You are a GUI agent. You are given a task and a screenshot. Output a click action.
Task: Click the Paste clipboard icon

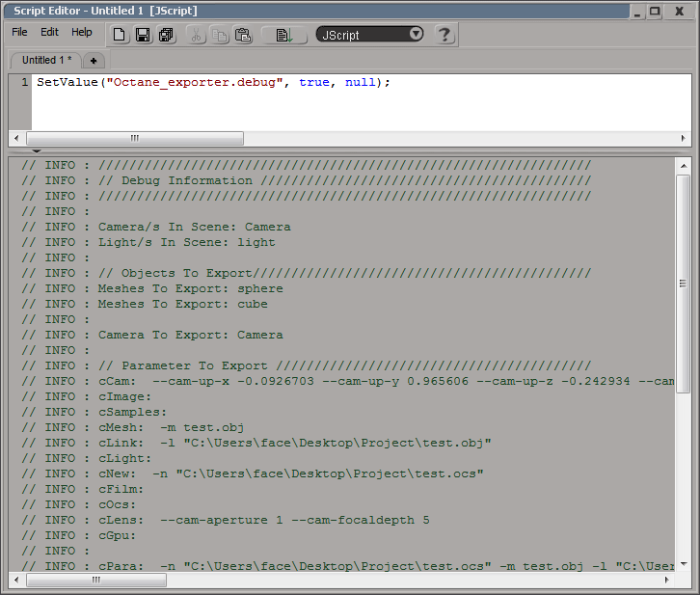[x=243, y=35]
